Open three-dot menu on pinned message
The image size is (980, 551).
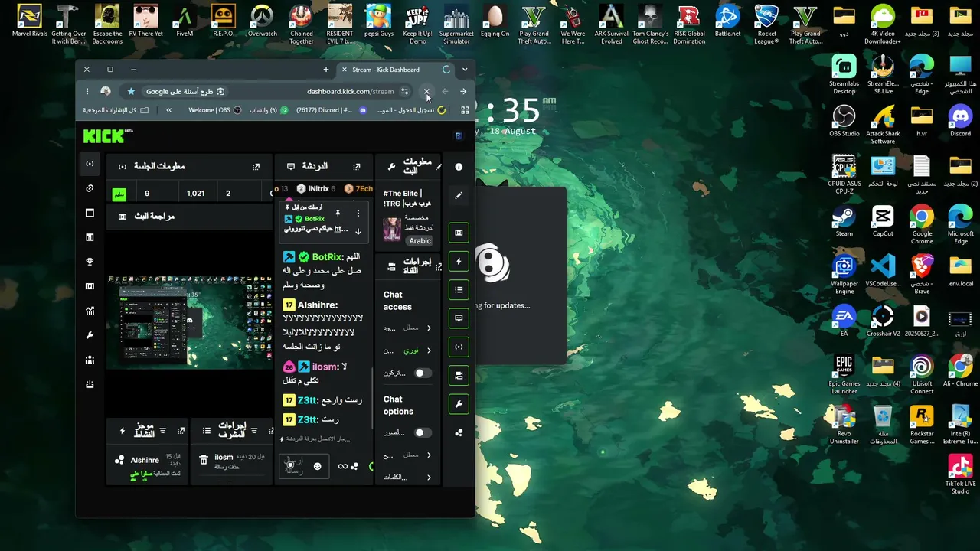pos(358,213)
